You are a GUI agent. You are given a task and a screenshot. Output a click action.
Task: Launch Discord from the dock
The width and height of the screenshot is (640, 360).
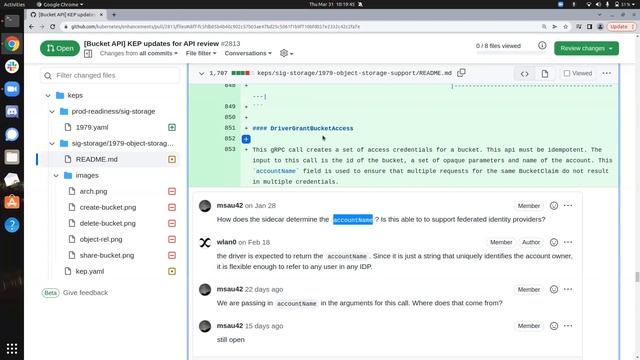(x=12, y=111)
